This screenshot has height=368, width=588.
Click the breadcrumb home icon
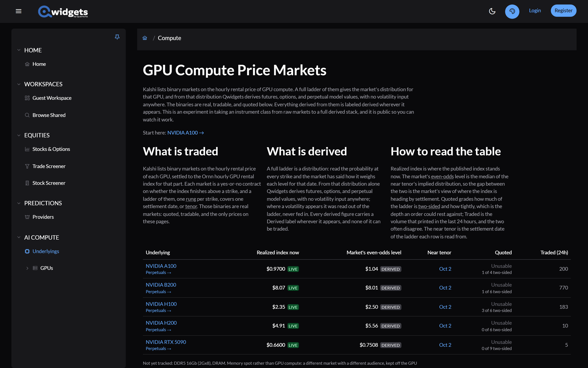tap(145, 38)
